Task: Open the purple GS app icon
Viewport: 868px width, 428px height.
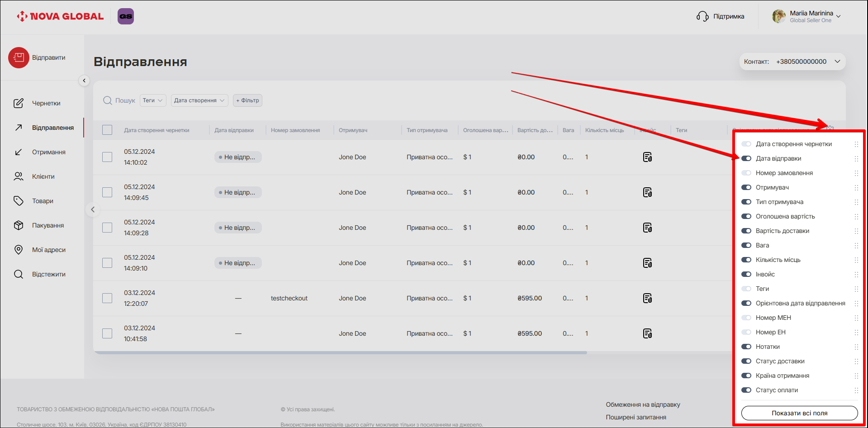Action: point(126,16)
